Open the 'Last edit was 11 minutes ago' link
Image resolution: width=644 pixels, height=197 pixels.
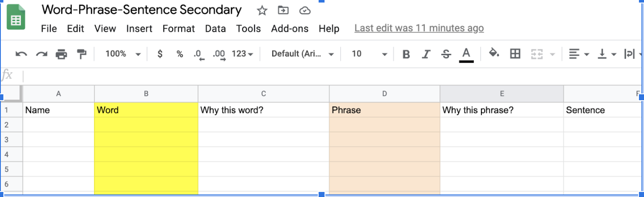click(419, 28)
